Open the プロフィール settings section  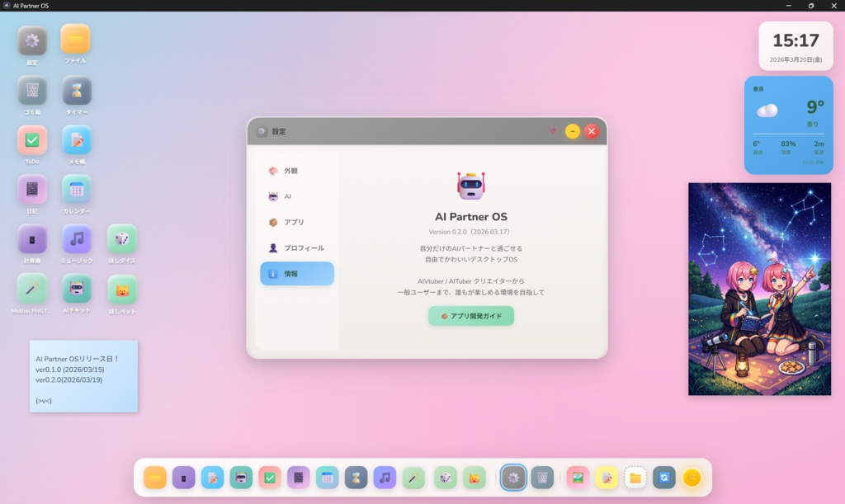297,247
